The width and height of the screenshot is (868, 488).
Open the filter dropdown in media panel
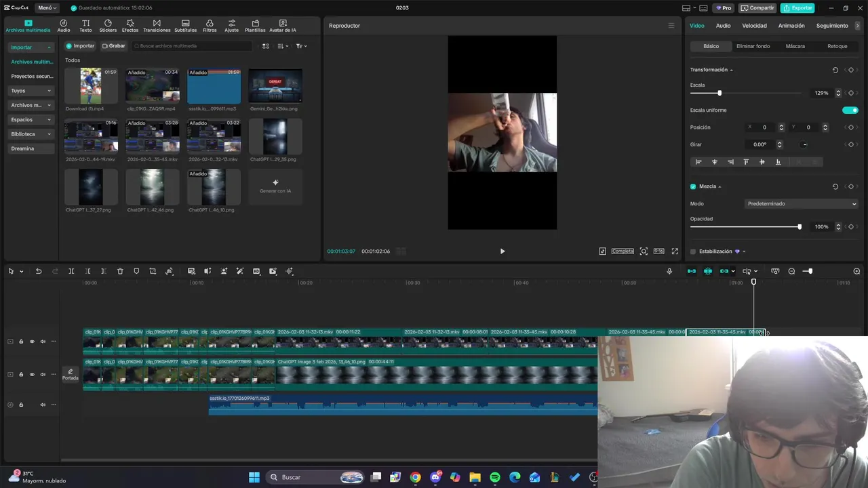302,46
